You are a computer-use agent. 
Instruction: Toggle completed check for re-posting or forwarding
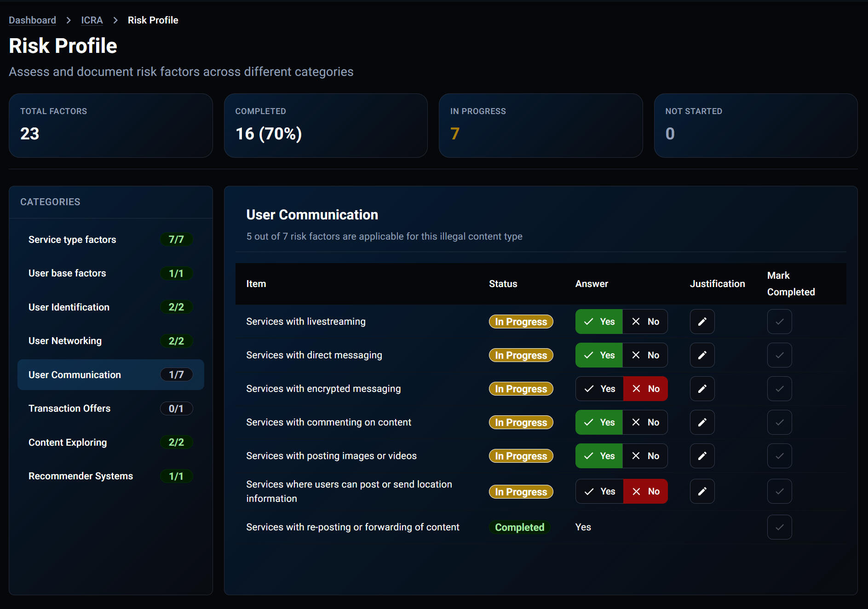click(779, 527)
